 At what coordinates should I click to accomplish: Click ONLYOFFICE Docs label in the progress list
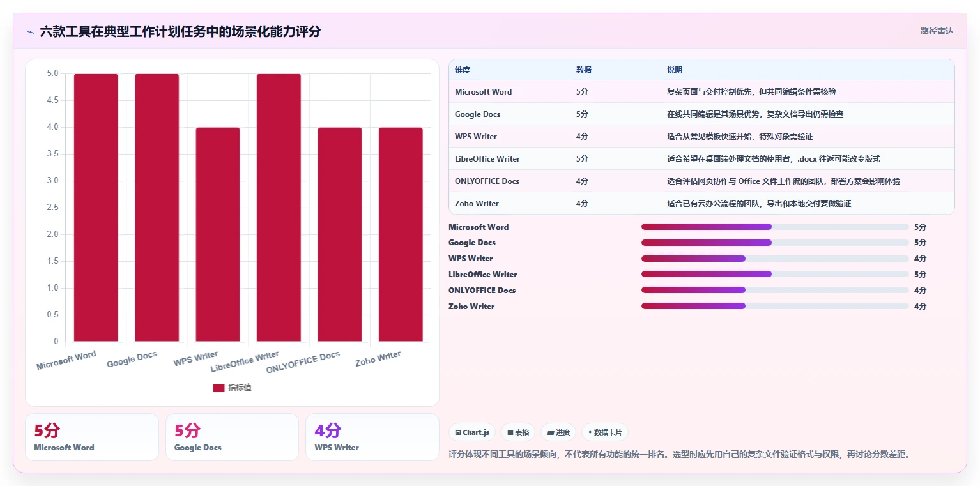(482, 291)
